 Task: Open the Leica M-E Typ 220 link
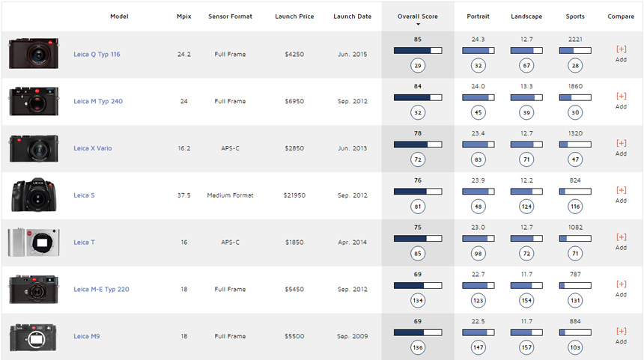click(x=101, y=290)
